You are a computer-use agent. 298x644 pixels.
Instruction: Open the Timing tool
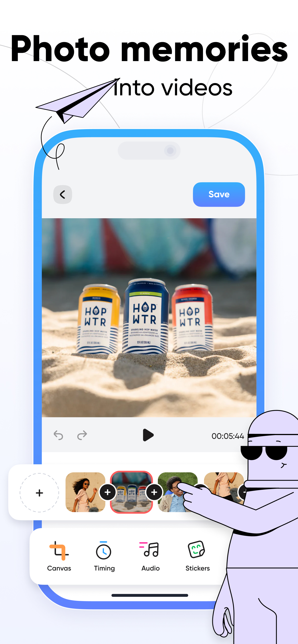pyautogui.click(x=104, y=556)
